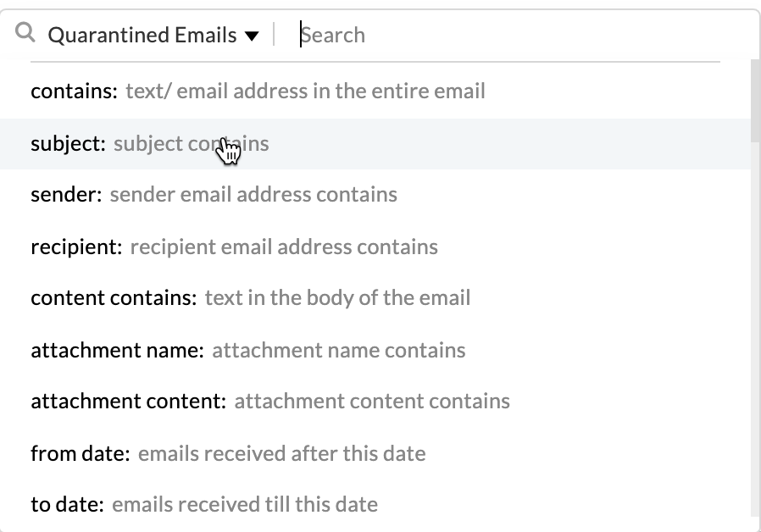Screen dimensions: 761x532
Task: Click the 'sender email address contains' description
Action: pos(253,195)
